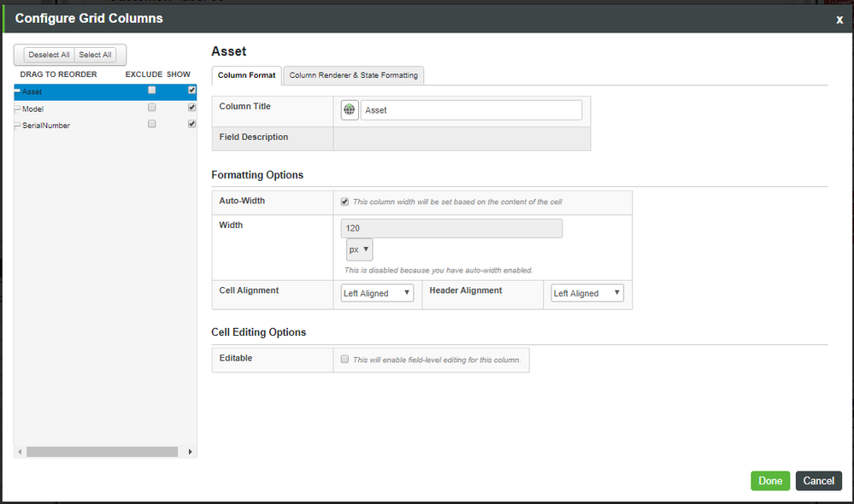Enable the Editable field-level editing checkbox
The height and width of the screenshot is (504, 854).
click(x=345, y=359)
